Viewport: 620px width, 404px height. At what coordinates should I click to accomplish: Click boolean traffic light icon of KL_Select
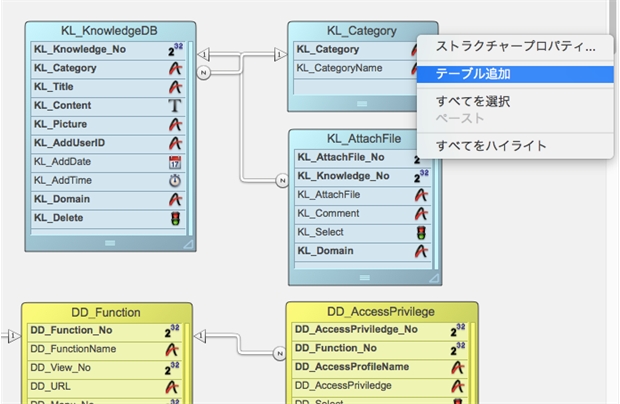point(421,232)
